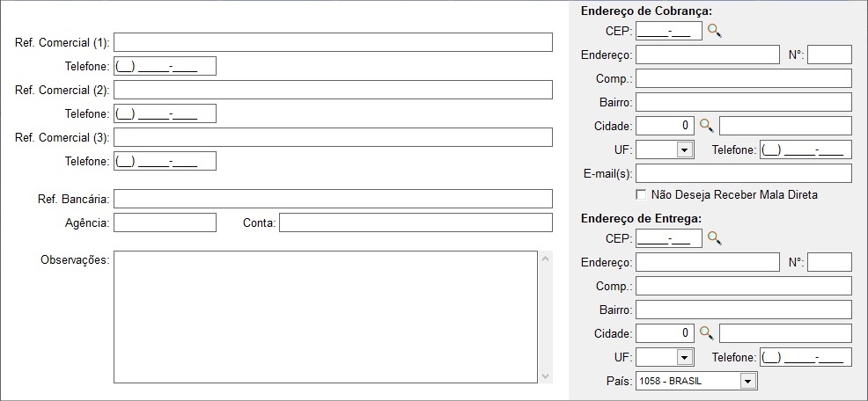Focus Telefone field under Ref. Comercial (3)
The height and width of the screenshot is (401, 868).
(x=165, y=161)
